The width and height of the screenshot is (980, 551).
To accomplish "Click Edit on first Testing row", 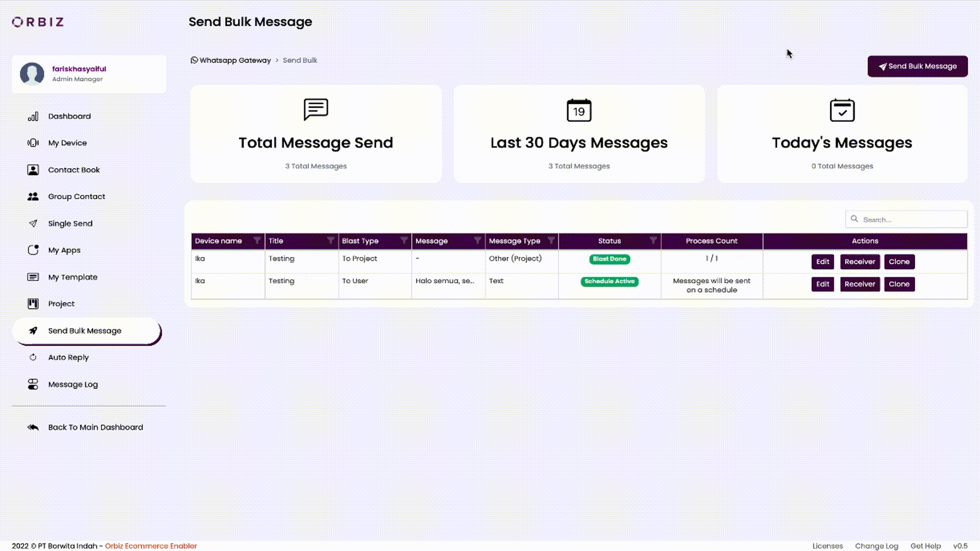I will [x=822, y=261].
